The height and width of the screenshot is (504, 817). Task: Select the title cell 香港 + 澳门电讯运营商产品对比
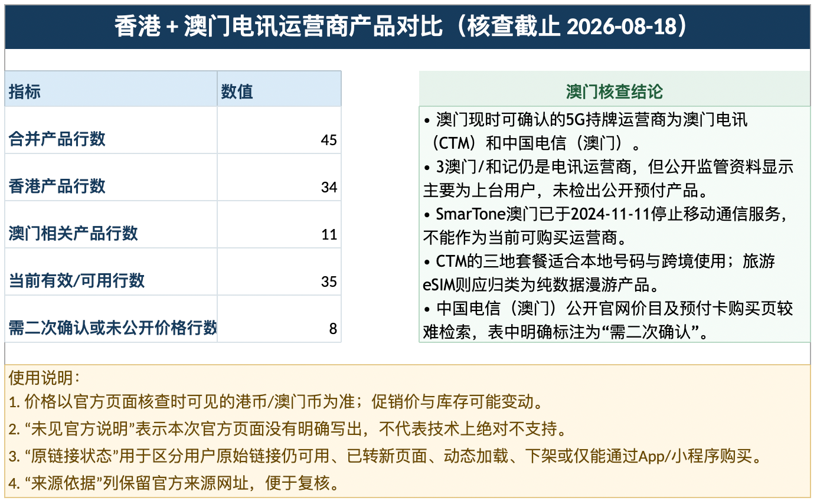pyautogui.click(x=407, y=27)
